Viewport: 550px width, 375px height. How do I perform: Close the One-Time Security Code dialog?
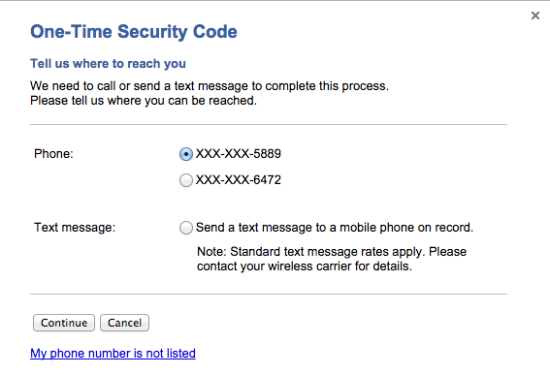click(x=535, y=15)
